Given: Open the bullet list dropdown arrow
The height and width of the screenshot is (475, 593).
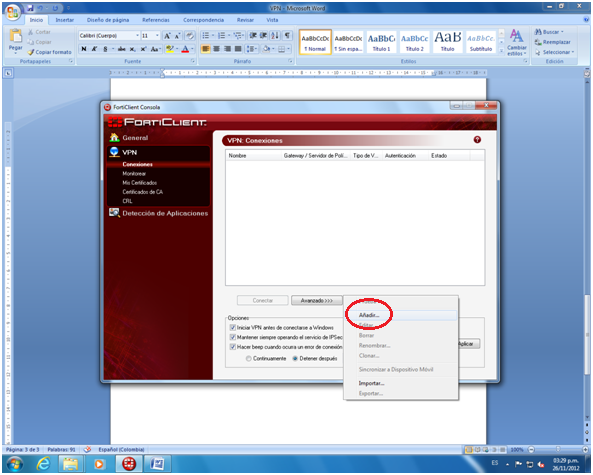Looking at the screenshot, I should 213,36.
